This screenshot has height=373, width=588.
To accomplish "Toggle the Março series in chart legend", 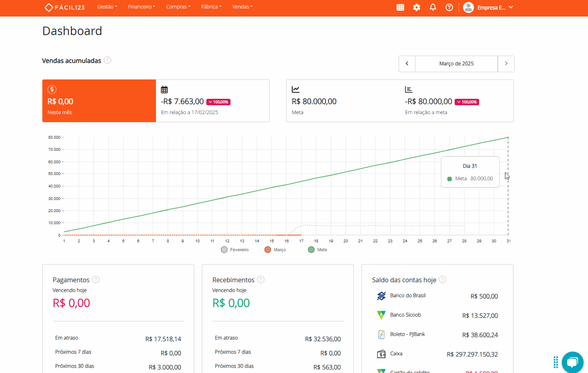I will [x=275, y=250].
